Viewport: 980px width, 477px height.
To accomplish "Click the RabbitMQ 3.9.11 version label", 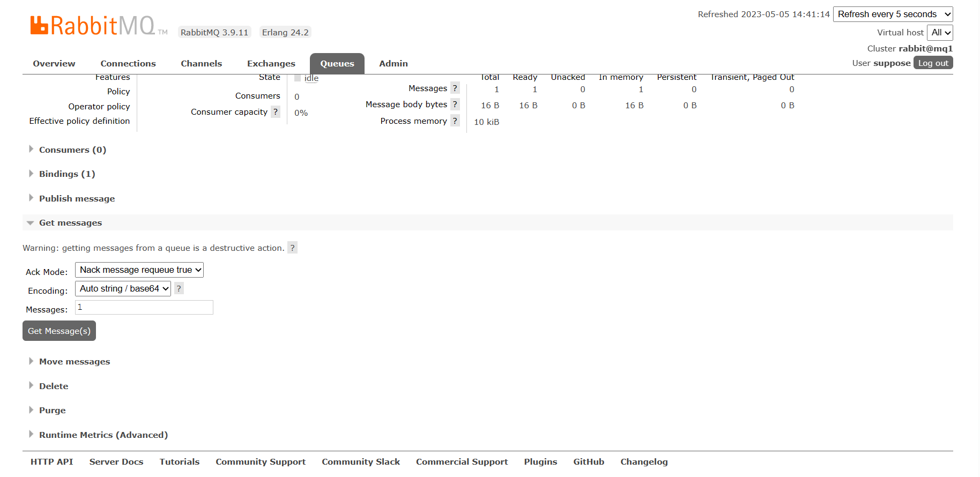I will 214,32.
